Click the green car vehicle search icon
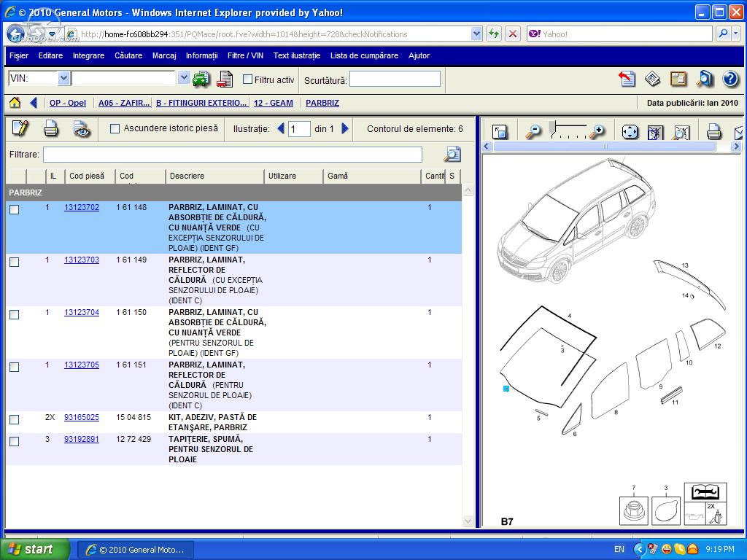The height and width of the screenshot is (560, 747). (201, 79)
